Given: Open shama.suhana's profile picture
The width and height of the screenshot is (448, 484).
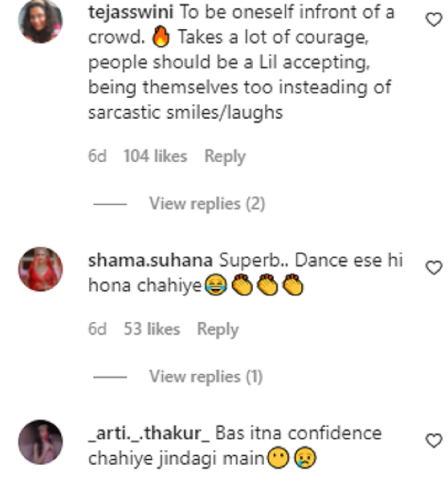Looking at the screenshot, I should tap(40, 269).
